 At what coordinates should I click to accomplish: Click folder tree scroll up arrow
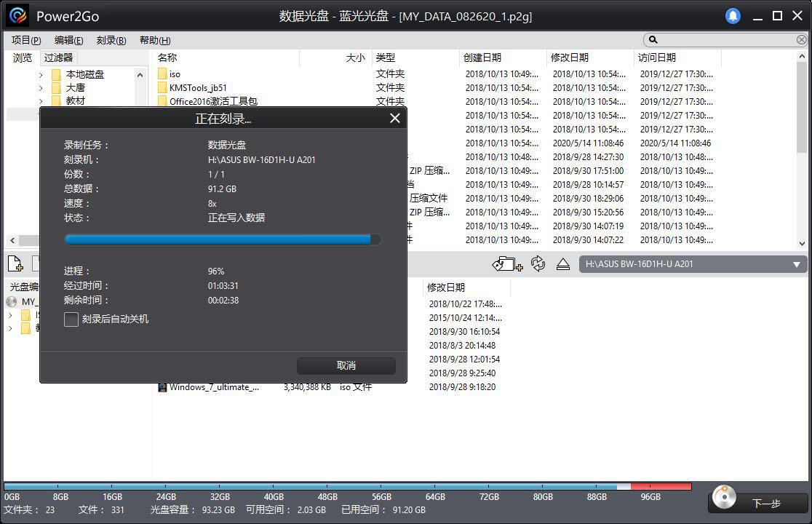pyautogui.click(x=140, y=75)
